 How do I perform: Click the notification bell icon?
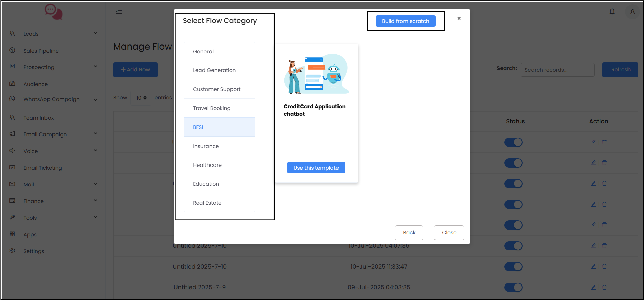[x=612, y=12]
